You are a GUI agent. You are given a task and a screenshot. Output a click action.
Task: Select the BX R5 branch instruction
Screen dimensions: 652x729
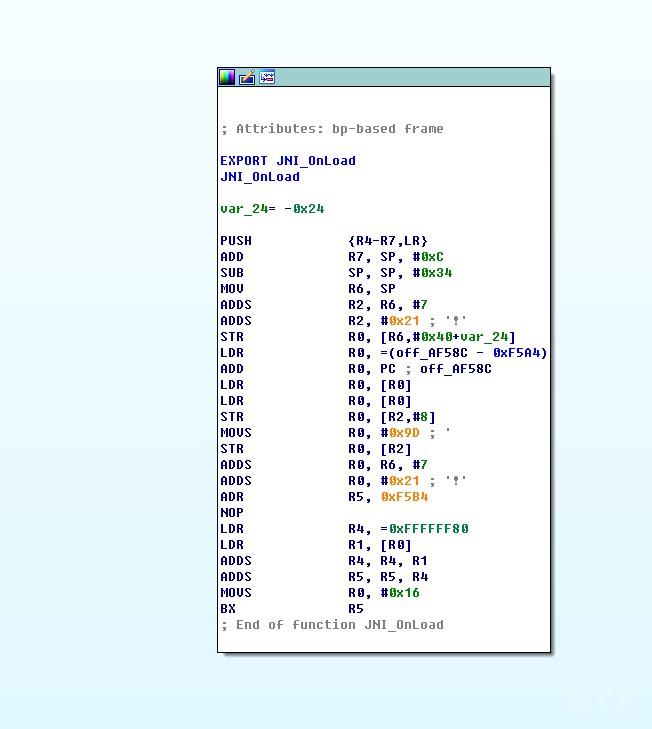(292, 609)
